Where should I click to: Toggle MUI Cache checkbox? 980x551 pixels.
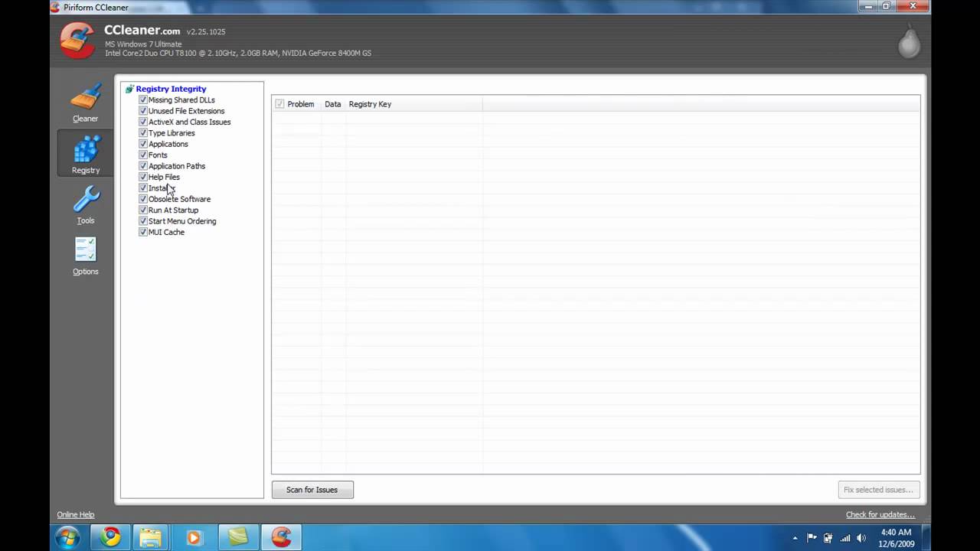[143, 232]
